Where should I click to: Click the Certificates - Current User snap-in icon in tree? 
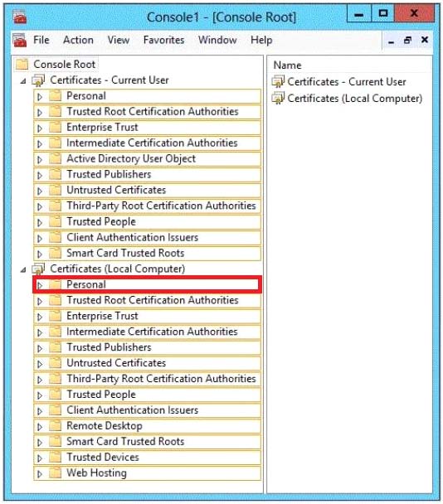coord(38,80)
